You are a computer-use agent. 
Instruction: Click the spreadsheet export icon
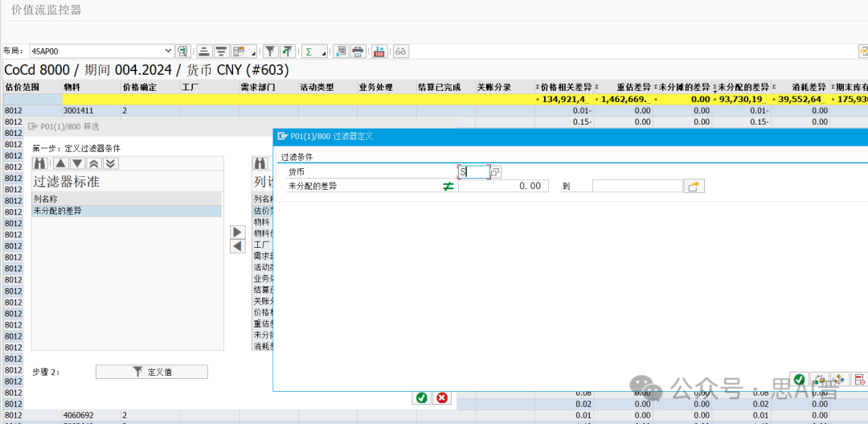(340, 51)
